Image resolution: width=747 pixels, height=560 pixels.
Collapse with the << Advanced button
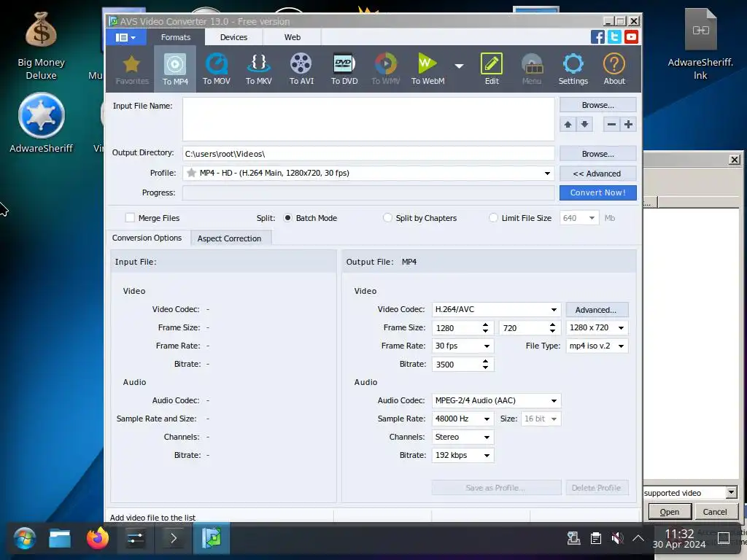(598, 174)
